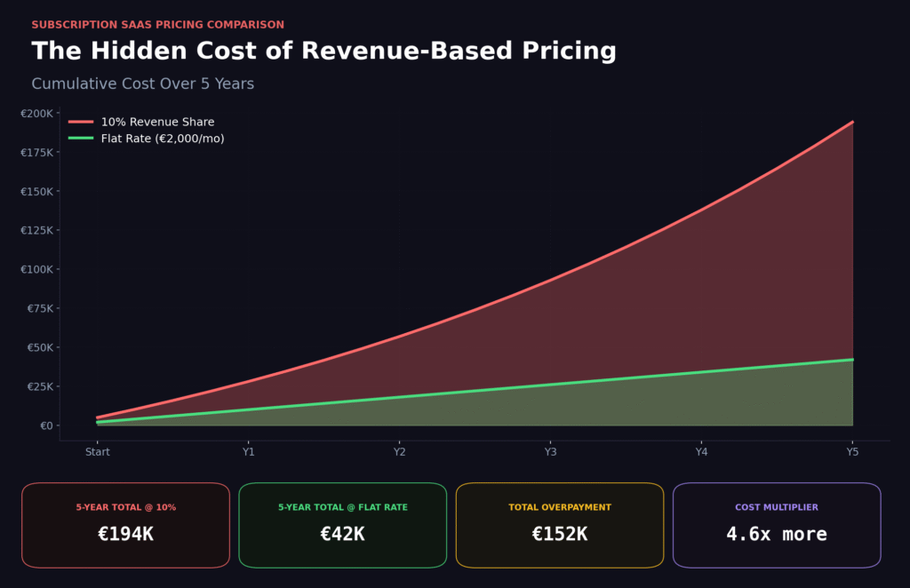Click the "Cumulative Cost Over 5 Years" subtitle
The image size is (910, 588).
142,84
